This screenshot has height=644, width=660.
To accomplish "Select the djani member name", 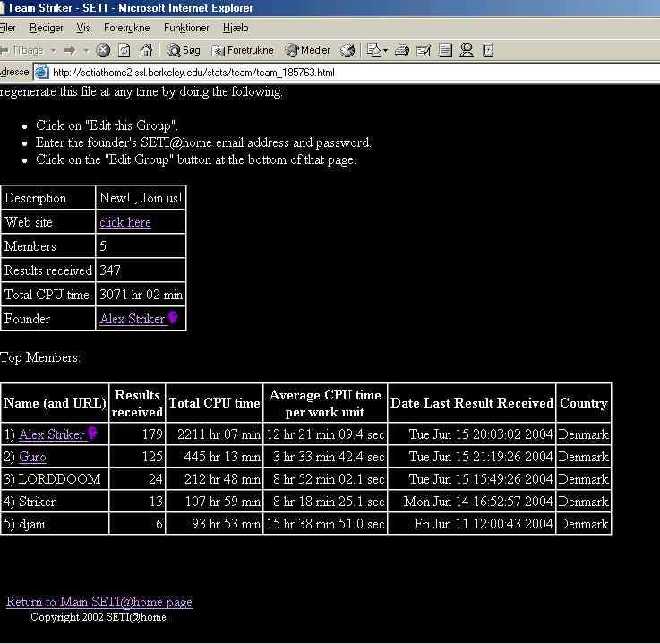I will coord(31,524).
